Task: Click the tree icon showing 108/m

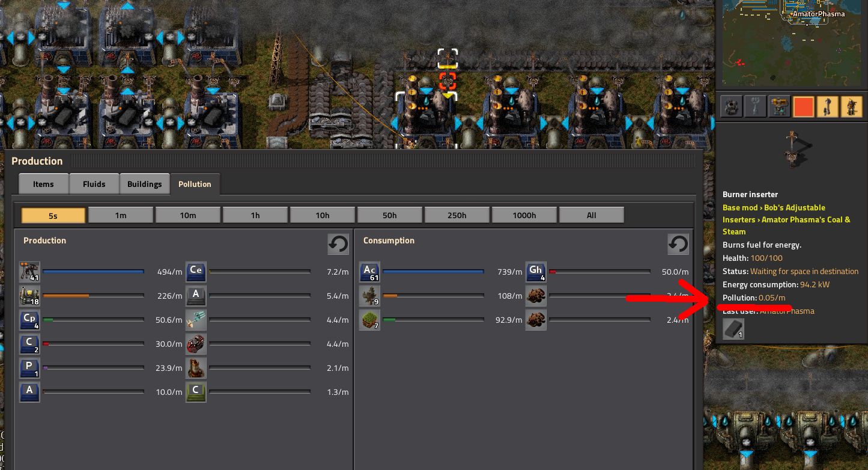Action: 369,296
